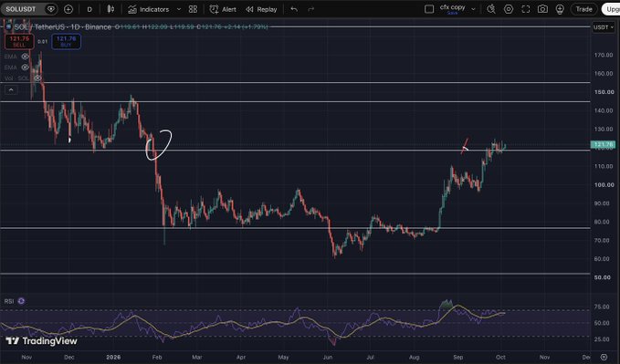620x364 pixels.
Task: Redo the last chart action
Action: tap(311, 9)
